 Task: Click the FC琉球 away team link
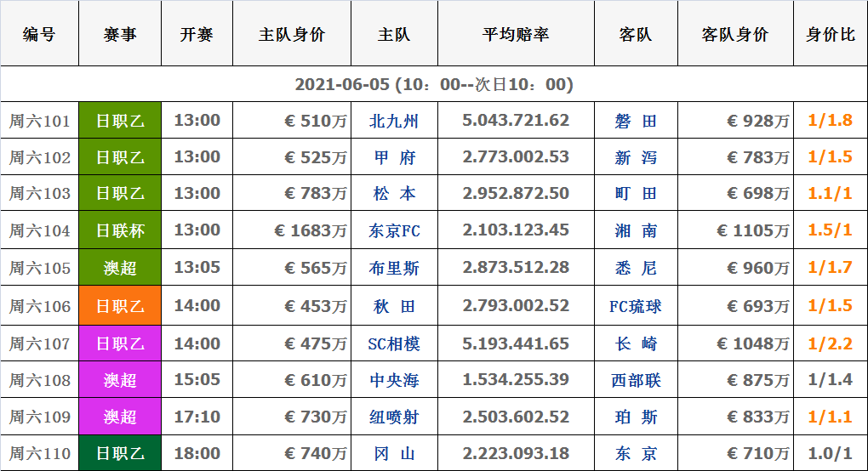pyautogui.click(x=636, y=306)
